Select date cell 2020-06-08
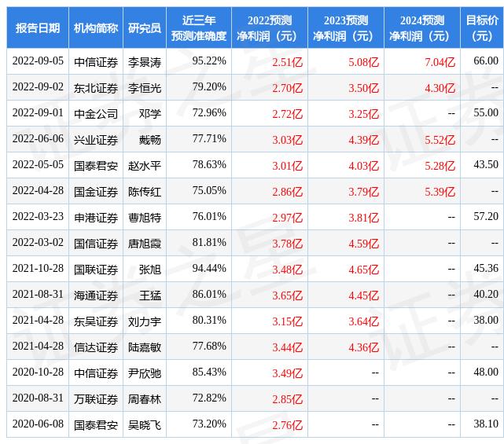This screenshot has height=444, width=504. (x=38, y=424)
